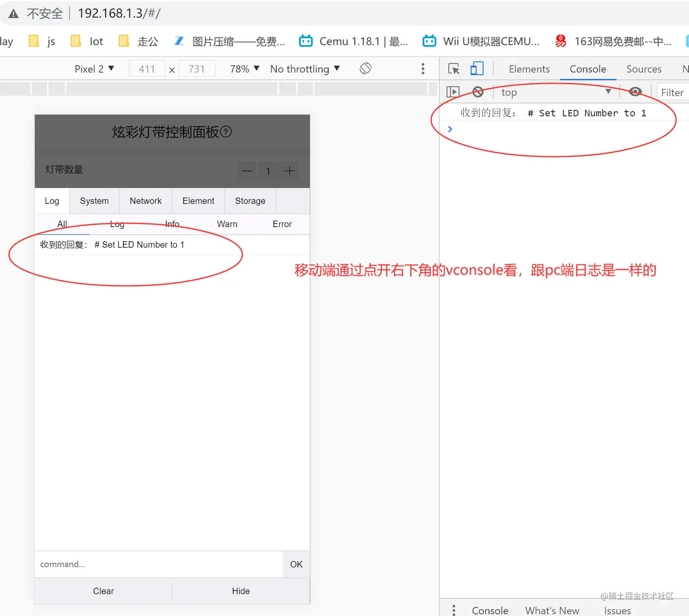This screenshot has width=689, height=616.
Task: Filter vConsole logs by Log
Action: 117,224
